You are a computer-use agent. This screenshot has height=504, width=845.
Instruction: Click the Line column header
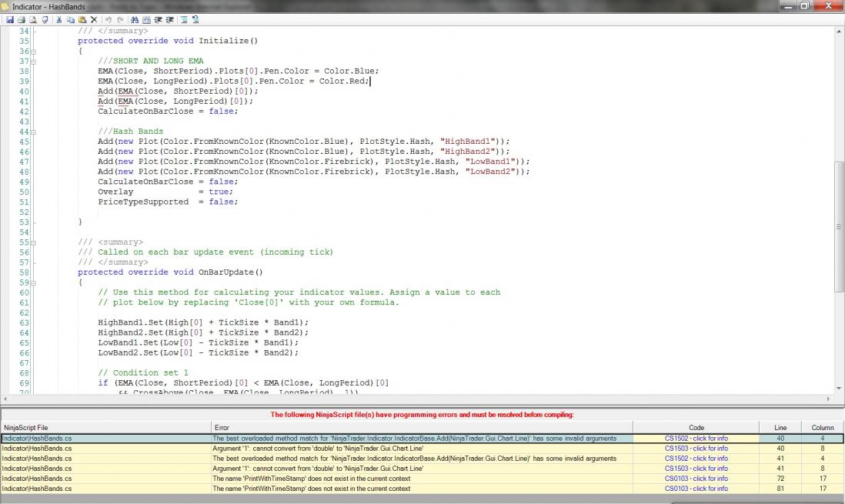point(780,428)
